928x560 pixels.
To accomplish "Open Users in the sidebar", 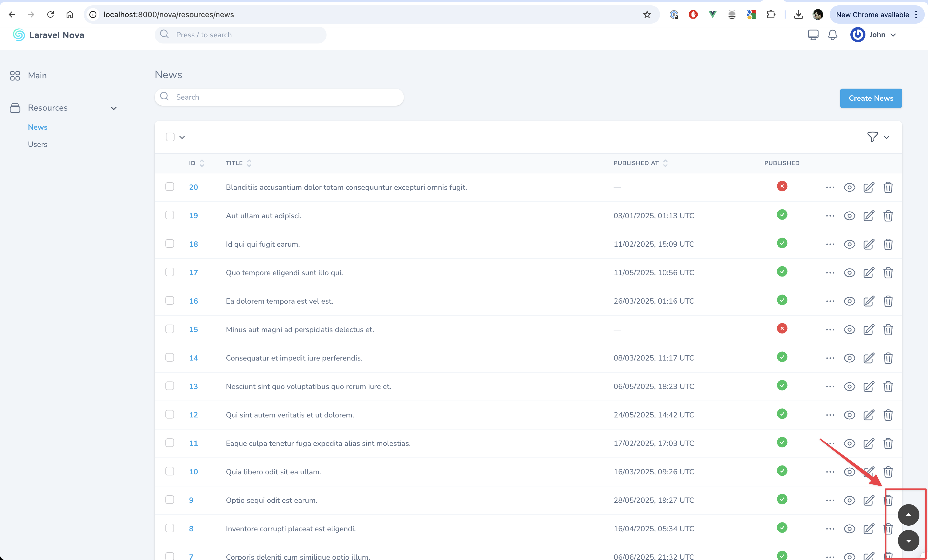I will click(x=37, y=144).
